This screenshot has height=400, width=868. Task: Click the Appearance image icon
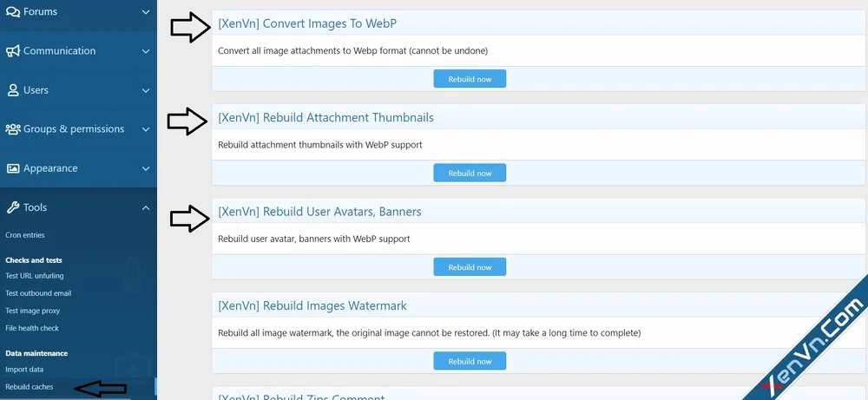click(13, 168)
